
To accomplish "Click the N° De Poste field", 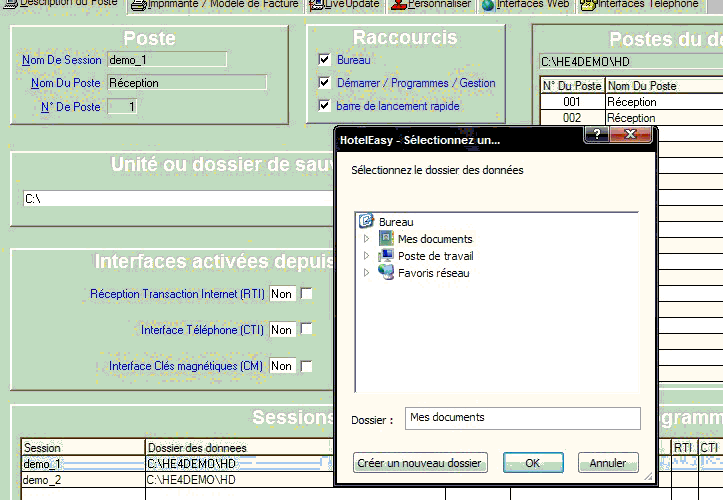I will (x=122, y=107).
